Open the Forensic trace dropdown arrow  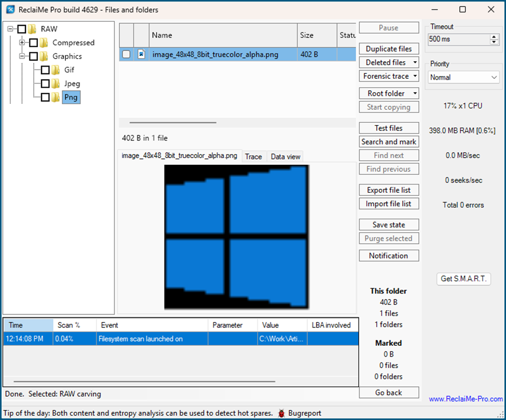415,76
